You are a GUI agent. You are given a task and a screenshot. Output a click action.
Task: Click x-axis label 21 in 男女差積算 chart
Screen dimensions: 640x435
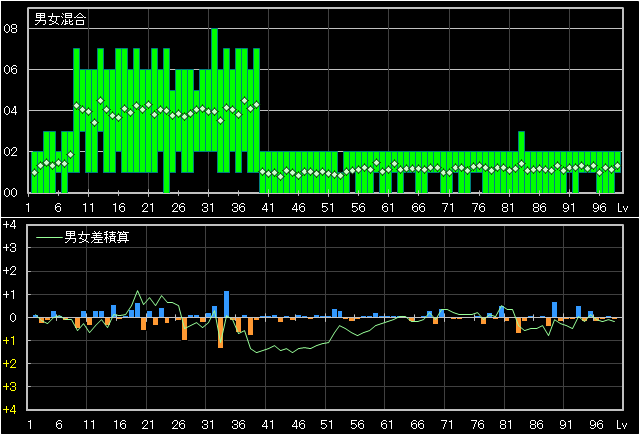[x=148, y=425]
